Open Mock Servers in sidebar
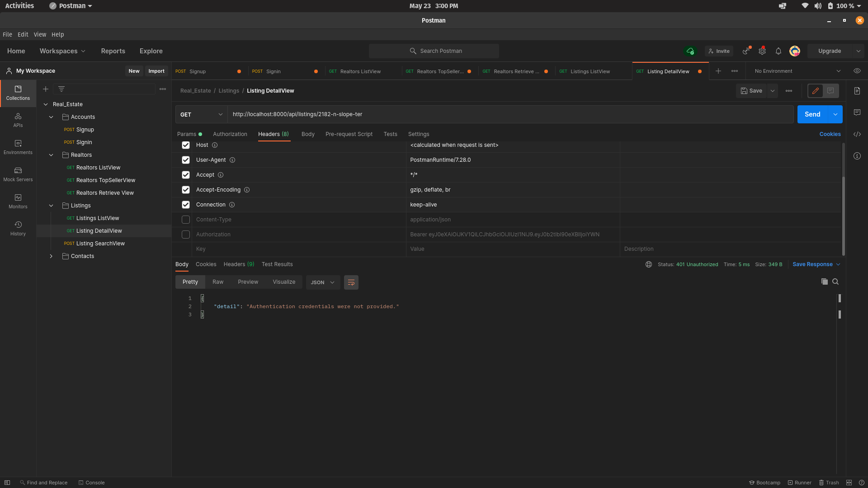 [x=18, y=174]
